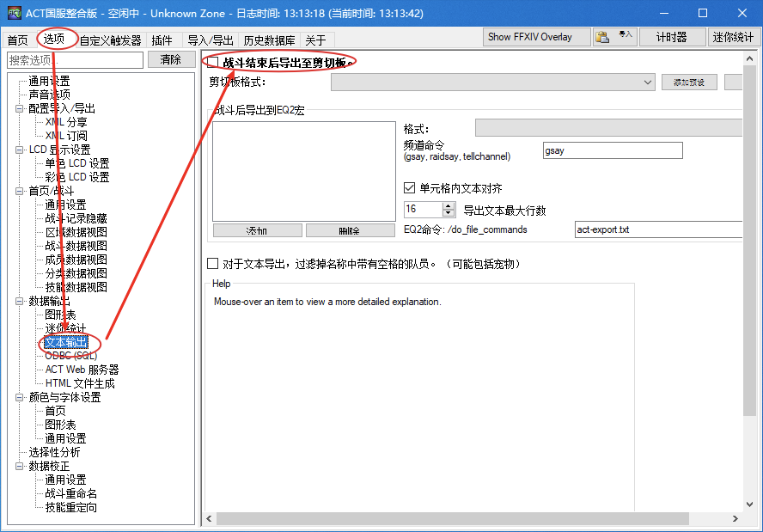Image resolution: width=763 pixels, height=532 pixels.
Task: Select the 选项 tab
Action: pos(54,39)
